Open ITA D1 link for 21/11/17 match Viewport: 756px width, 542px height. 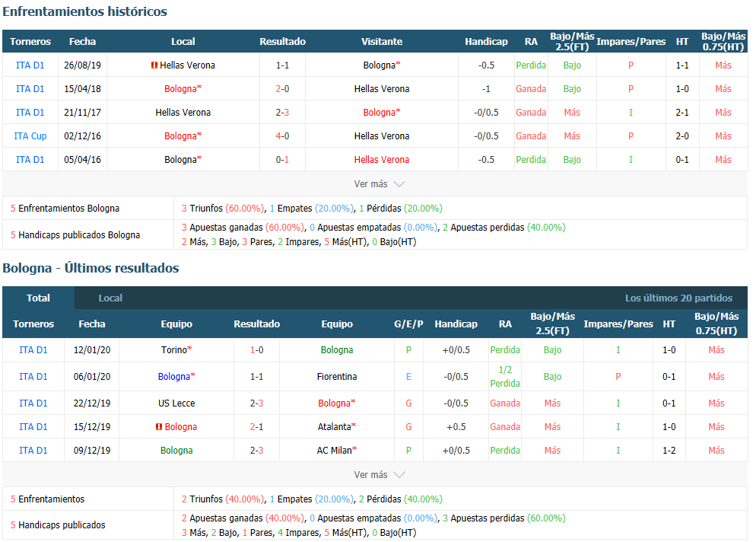pyautogui.click(x=30, y=113)
